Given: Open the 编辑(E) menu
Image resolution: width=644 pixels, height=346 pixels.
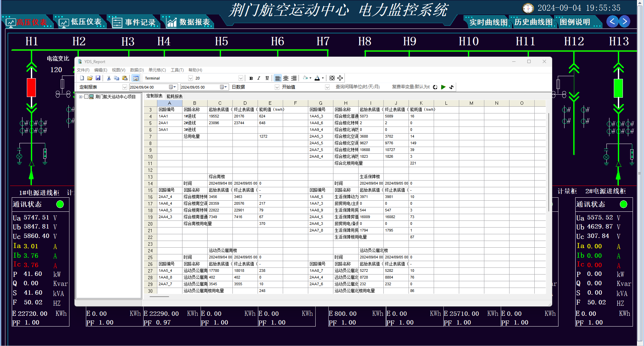Looking at the screenshot, I should 101,70.
